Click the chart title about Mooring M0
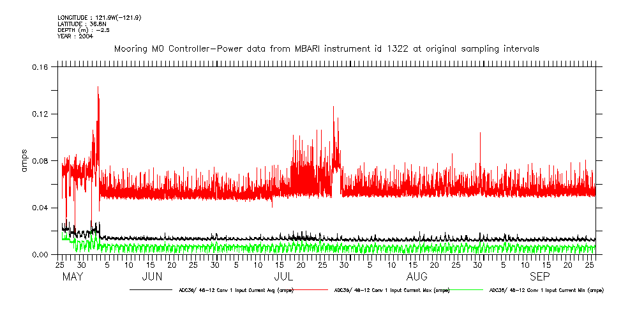Viewport: 644px width, 322px height. coord(326,49)
